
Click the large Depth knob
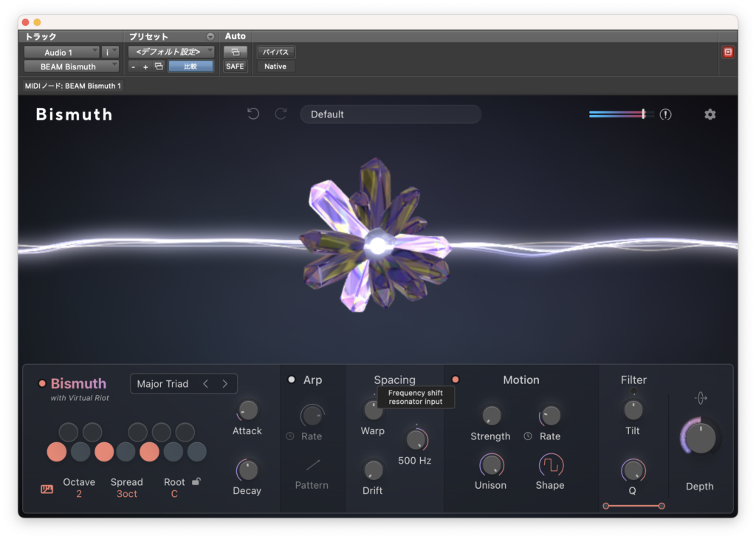click(700, 438)
